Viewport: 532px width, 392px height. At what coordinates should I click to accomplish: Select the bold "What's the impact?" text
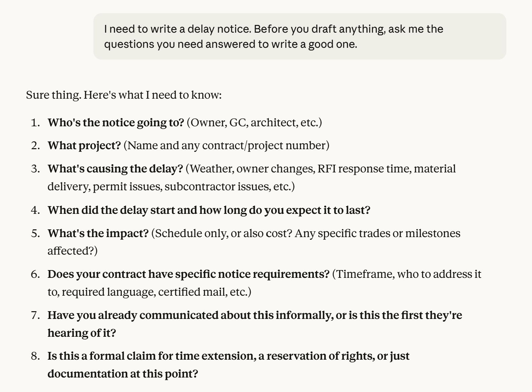98,233
